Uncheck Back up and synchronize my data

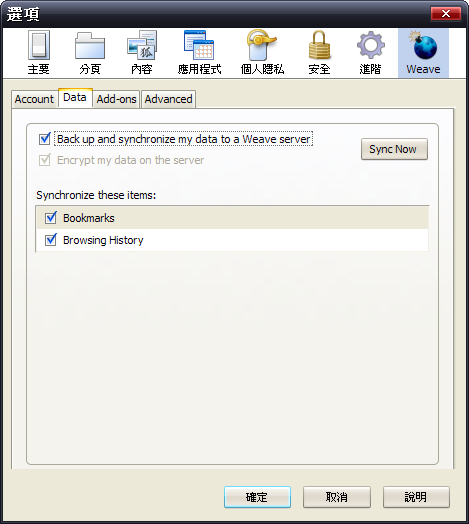click(x=44, y=139)
